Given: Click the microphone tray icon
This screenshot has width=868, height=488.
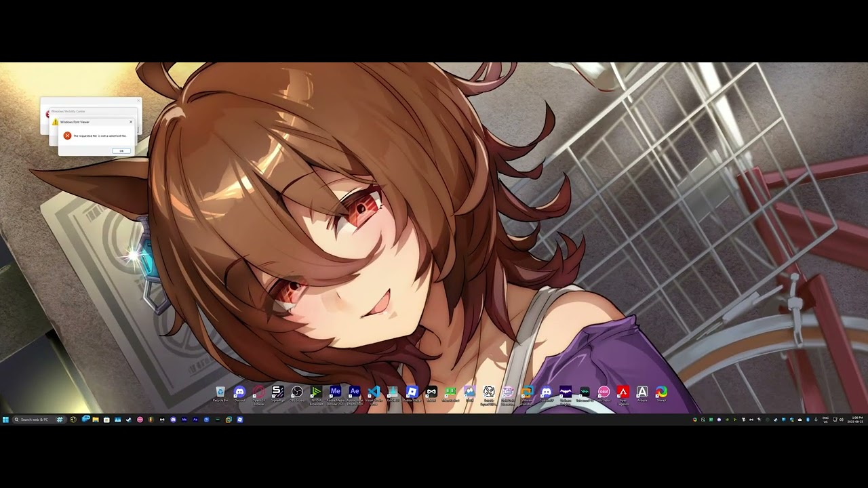Looking at the screenshot, I should (x=816, y=420).
